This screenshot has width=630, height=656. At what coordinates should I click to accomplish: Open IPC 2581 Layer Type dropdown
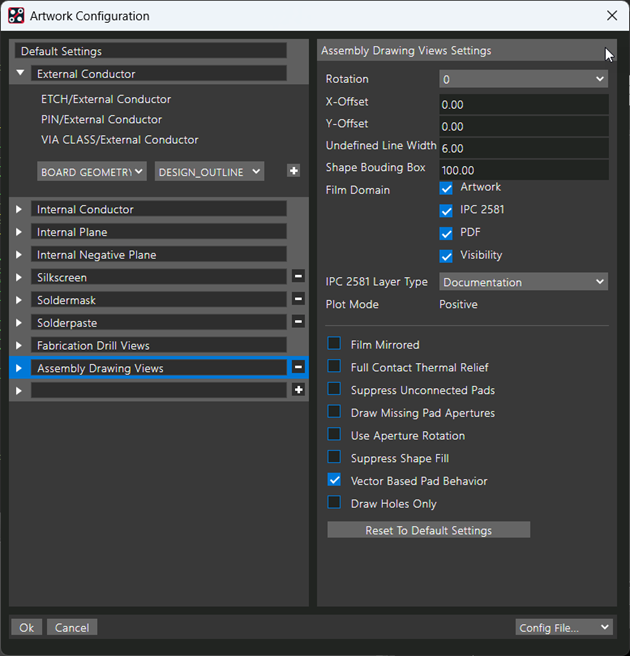pos(524,282)
